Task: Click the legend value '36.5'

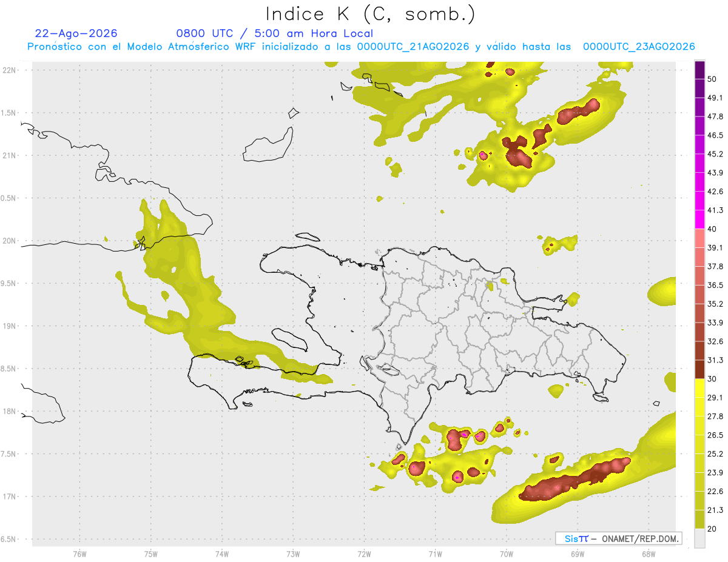Action: (x=716, y=285)
